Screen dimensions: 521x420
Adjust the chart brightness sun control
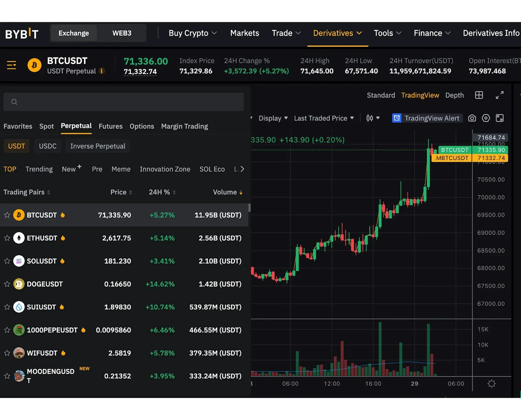click(x=491, y=383)
